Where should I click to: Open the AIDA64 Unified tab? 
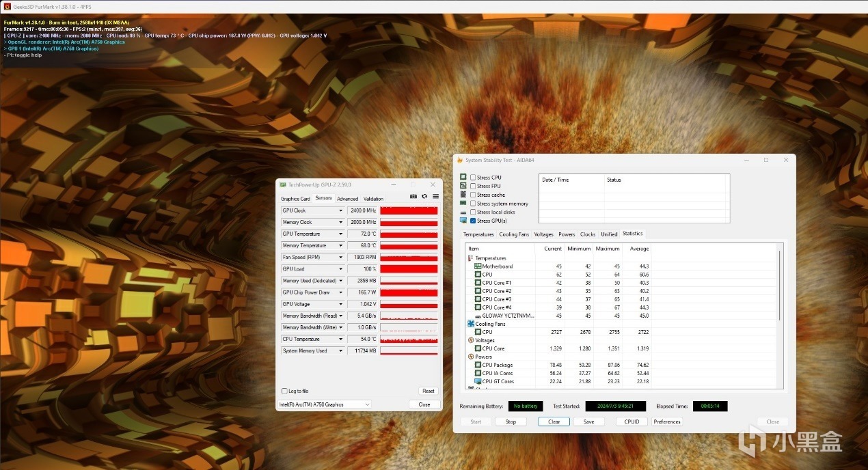pyautogui.click(x=609, y=234)
